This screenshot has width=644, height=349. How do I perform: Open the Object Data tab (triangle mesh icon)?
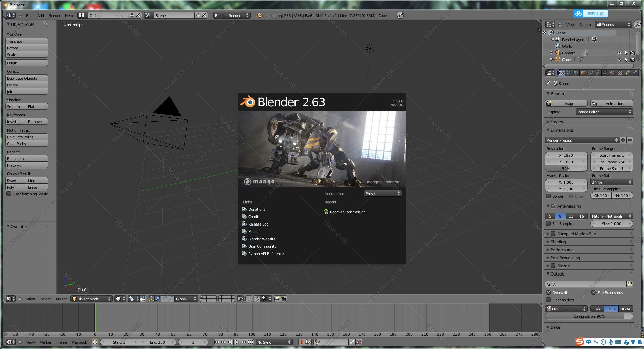605,73
